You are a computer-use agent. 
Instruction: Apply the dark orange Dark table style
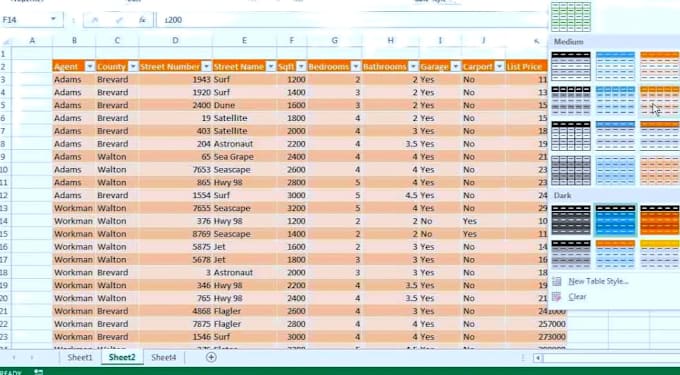660,220
